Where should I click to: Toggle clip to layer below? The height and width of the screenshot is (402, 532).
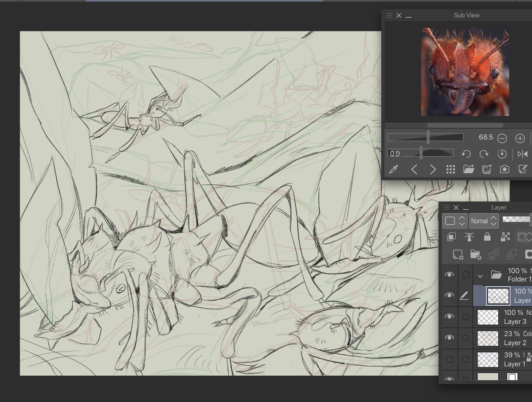coord(451,237)
